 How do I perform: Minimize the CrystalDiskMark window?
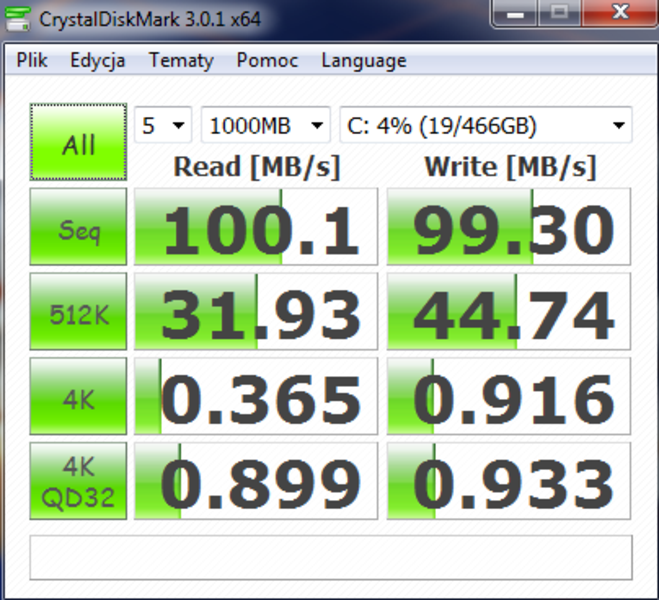[515, 13]
